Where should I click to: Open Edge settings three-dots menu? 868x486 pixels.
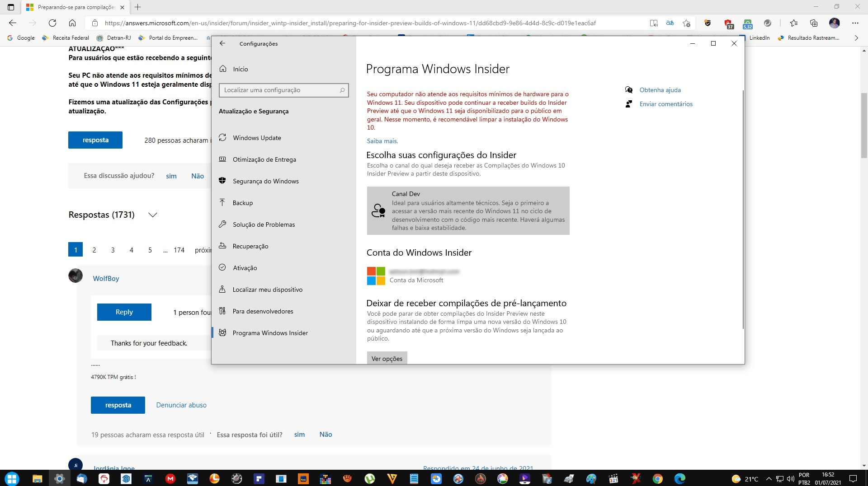[x=854, y=23]
